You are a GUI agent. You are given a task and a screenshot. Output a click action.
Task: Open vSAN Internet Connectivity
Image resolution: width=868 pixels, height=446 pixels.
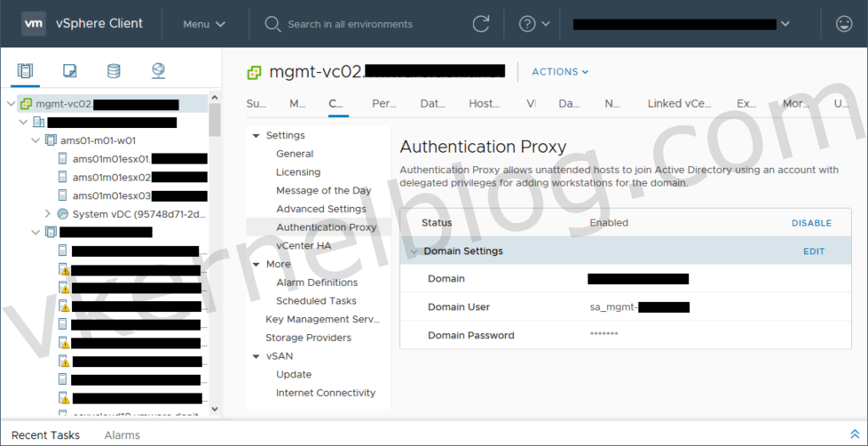coord(325,393)
